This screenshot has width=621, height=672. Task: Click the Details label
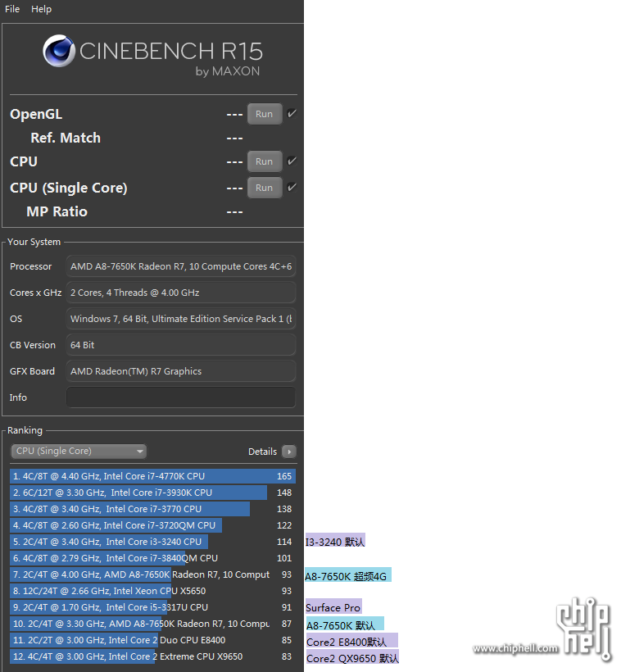tap(262, 452)
